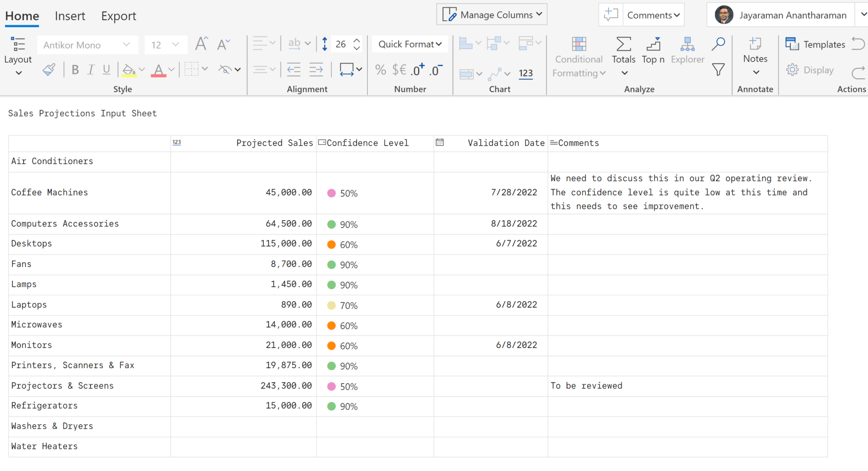Select the Top n analysis tool
868x471 pixels.
[653, 51]
